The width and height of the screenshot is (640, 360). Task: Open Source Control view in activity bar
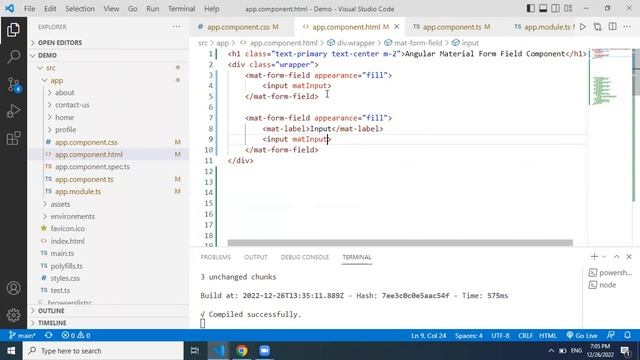click(13, 84)
